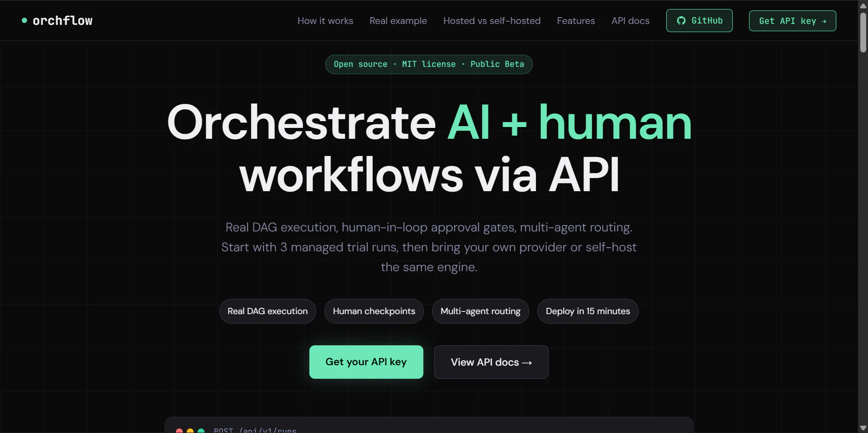868x433 pixels.
Task: Go to the Real example nav link
Action: (398, 21)
